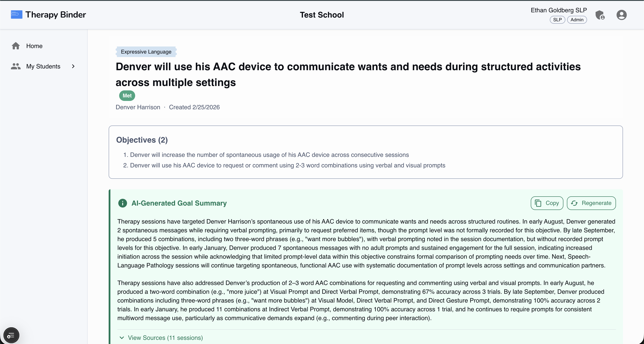Copy the AI-generated goal summary
The height and width of the screenshot is (344, 644).
pos(547,203)
